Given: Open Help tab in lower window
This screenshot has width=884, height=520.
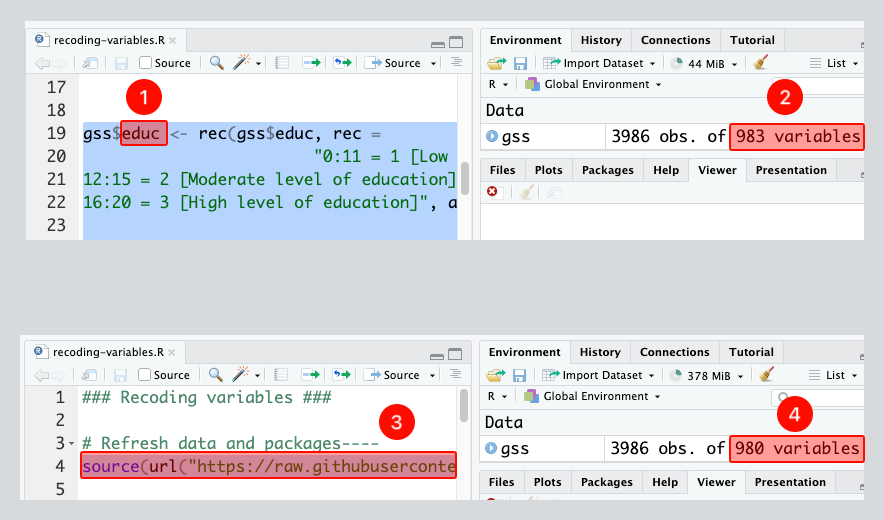Looking at the screenshot, I should click(665, 482).
